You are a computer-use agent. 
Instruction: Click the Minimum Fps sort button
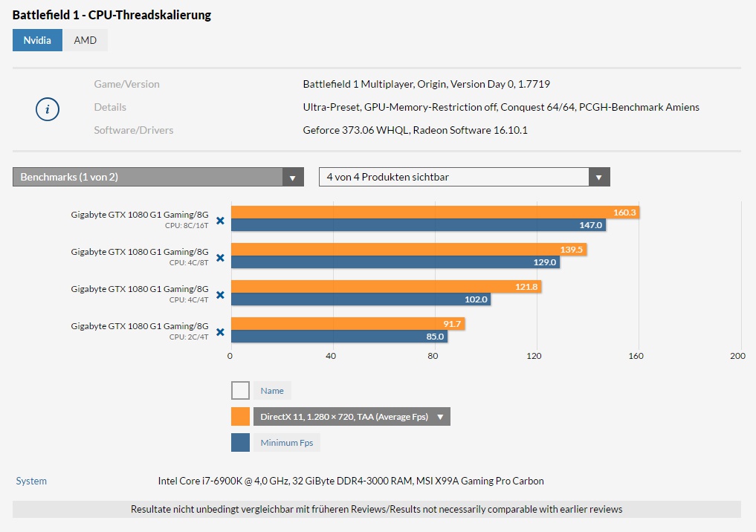[x=287, y=443]
